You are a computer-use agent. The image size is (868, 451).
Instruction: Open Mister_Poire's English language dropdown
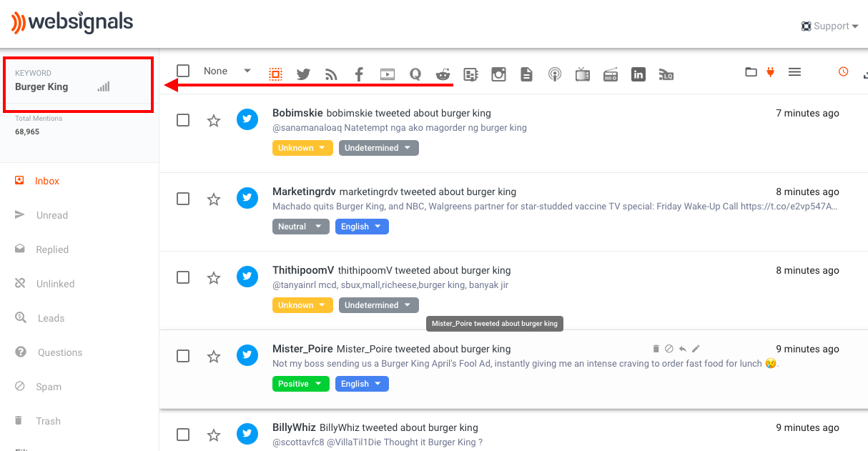coord(362,384)
